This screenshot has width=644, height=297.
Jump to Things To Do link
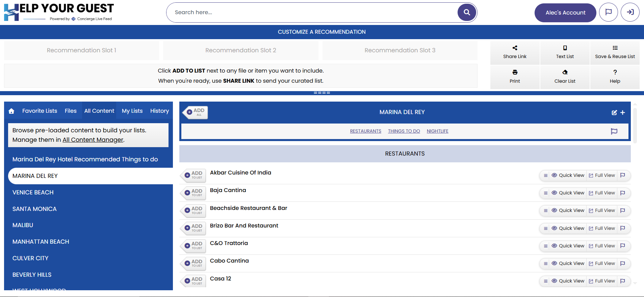coord(404,131)
